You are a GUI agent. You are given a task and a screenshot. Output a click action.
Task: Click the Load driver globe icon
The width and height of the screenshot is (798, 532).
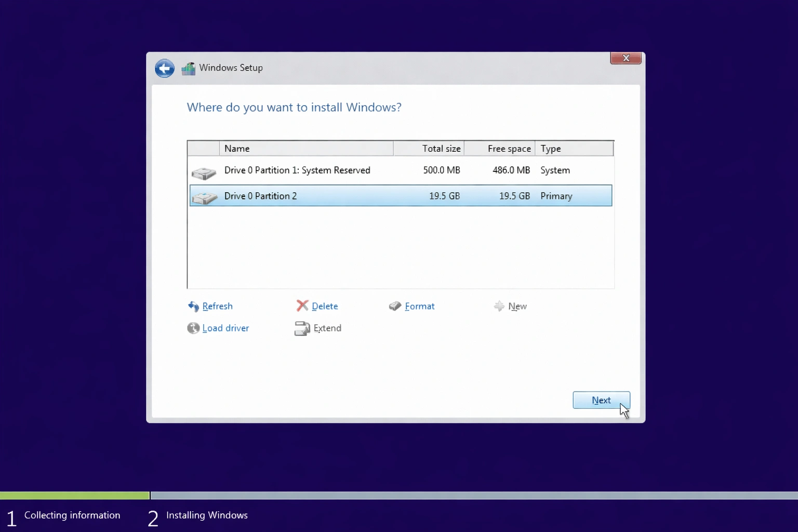pyautogui.click(x=193, y=328)
